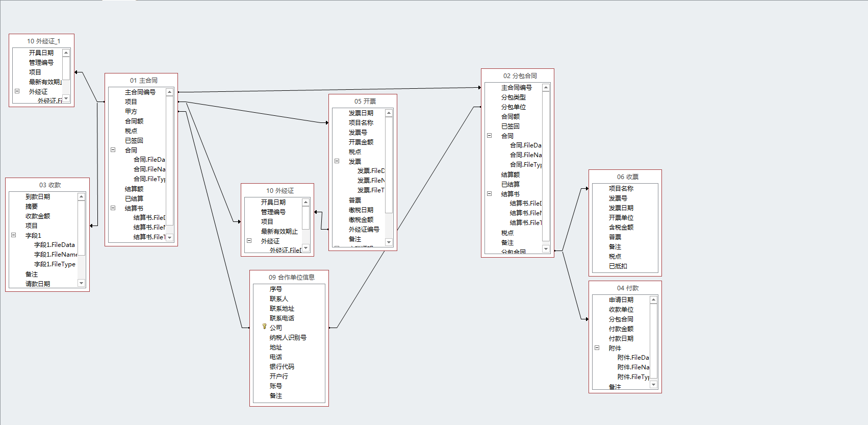Select 含税金额 field in 06 收票
Screen dimensions: 868x425
coord(621,227)
